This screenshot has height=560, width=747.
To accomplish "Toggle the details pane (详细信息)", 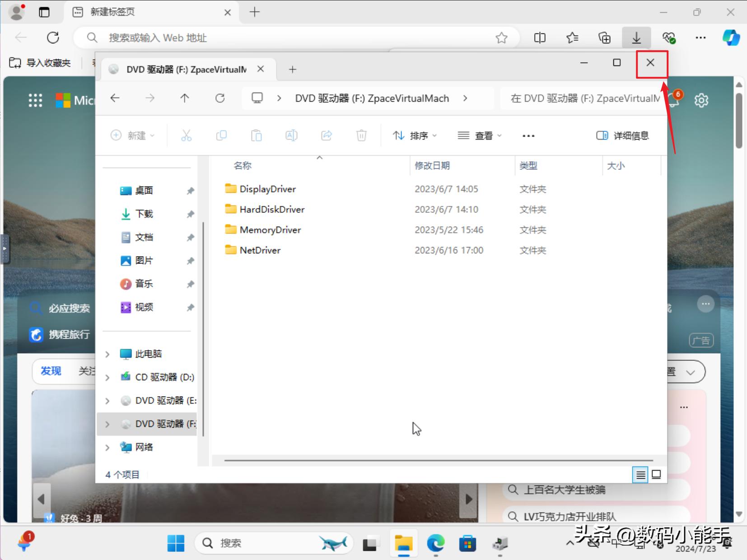I will click(622, 135).
